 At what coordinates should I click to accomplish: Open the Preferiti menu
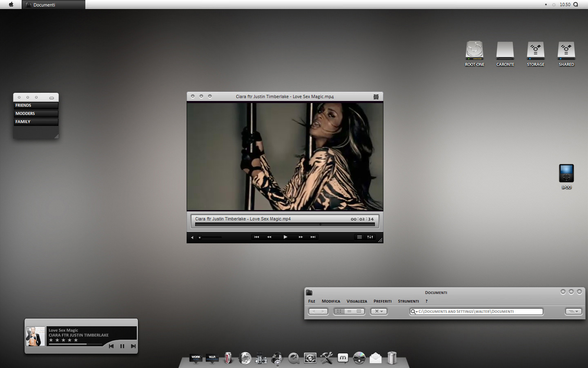click(x=383, y=301)
